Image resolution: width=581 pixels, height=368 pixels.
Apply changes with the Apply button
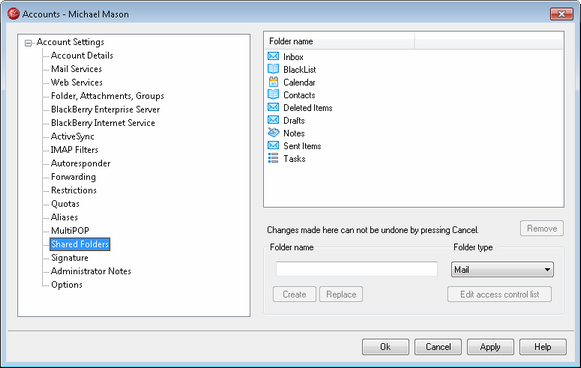[490, 347]
